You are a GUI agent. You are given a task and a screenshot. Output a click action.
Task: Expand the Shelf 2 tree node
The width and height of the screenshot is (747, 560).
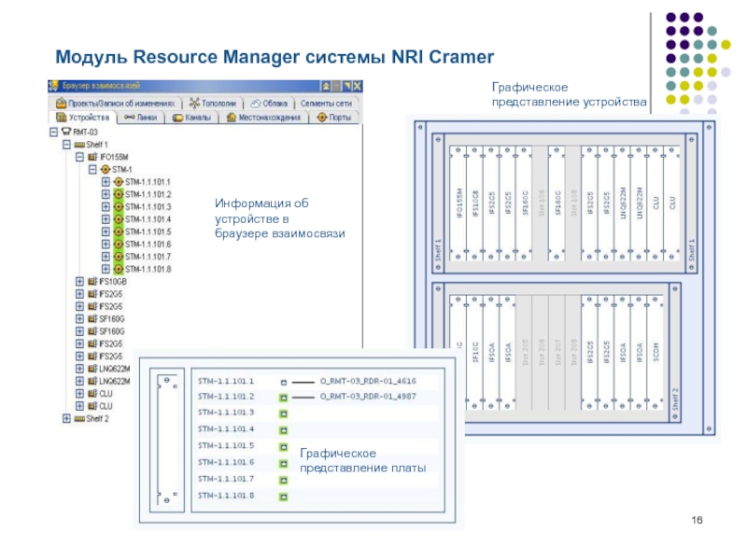[x=66, y=418]
